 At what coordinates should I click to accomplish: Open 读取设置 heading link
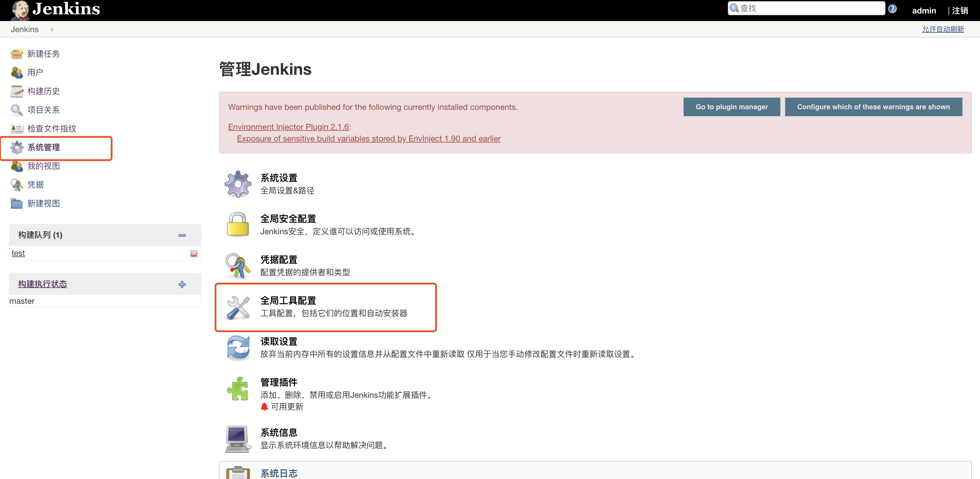coord(279,341)
